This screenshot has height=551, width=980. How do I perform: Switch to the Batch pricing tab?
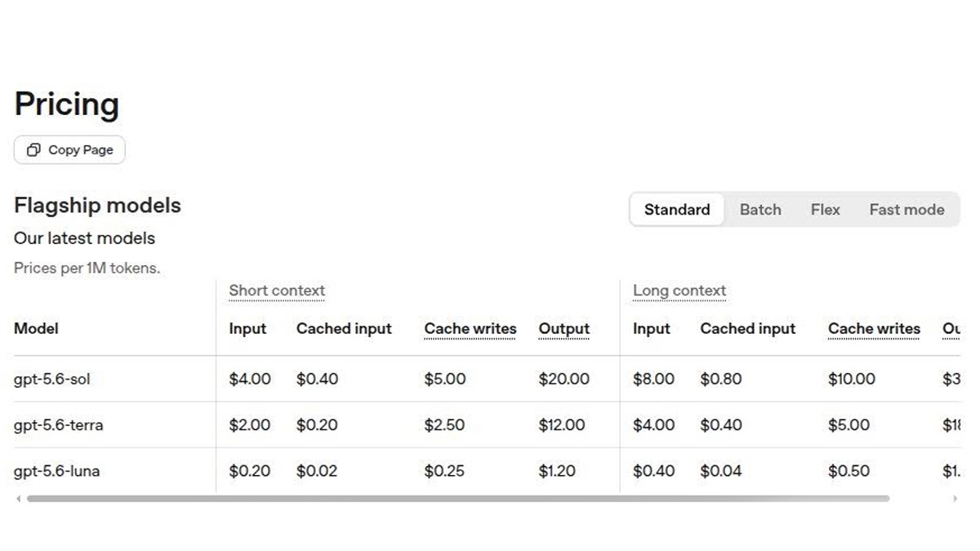pos(760,210)
